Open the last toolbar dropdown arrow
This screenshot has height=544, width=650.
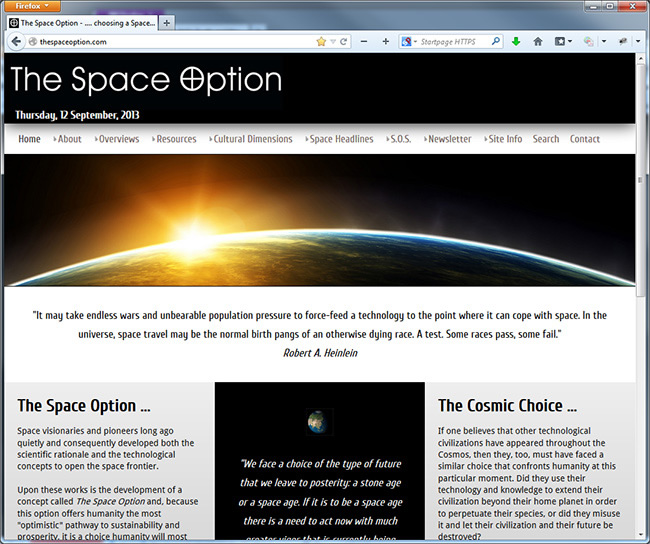tap(638, 41)
